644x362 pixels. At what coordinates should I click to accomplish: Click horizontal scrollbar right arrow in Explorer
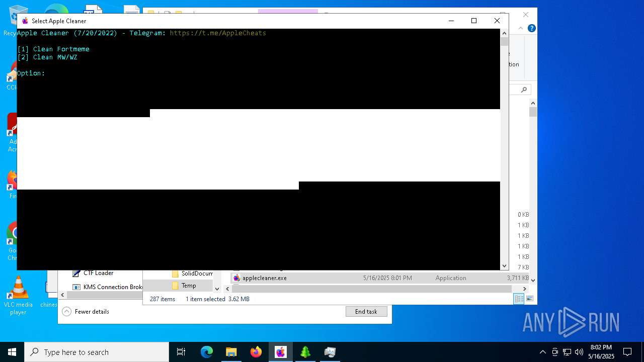tap(524, 289)
